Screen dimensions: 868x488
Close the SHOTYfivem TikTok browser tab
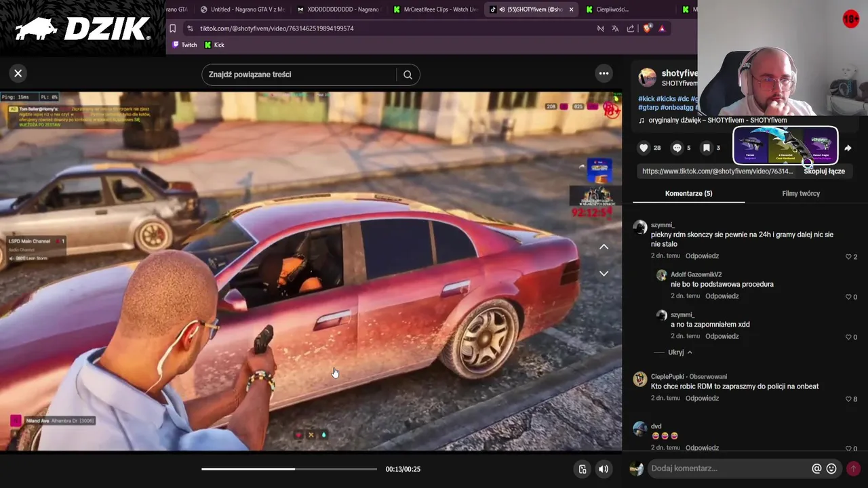click(571, 9)
